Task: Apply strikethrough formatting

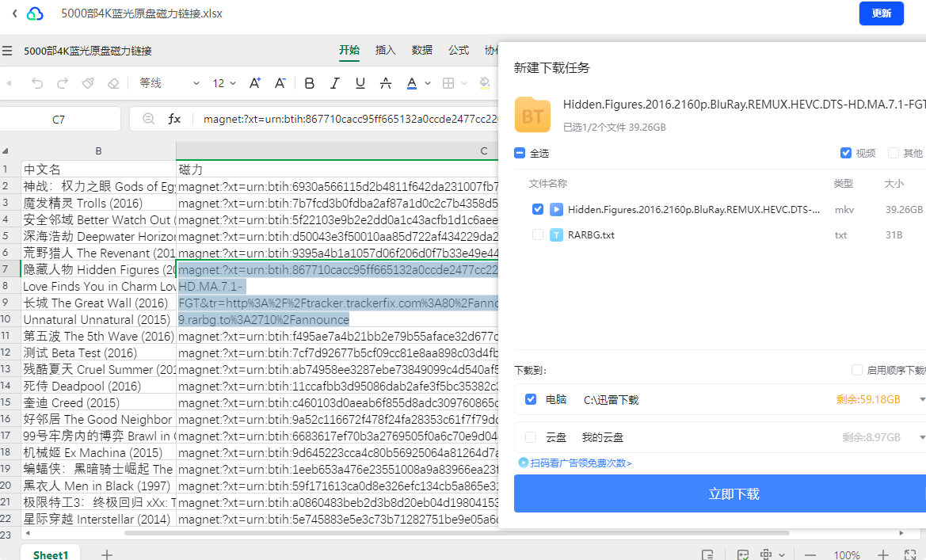Action: [386, 83]
